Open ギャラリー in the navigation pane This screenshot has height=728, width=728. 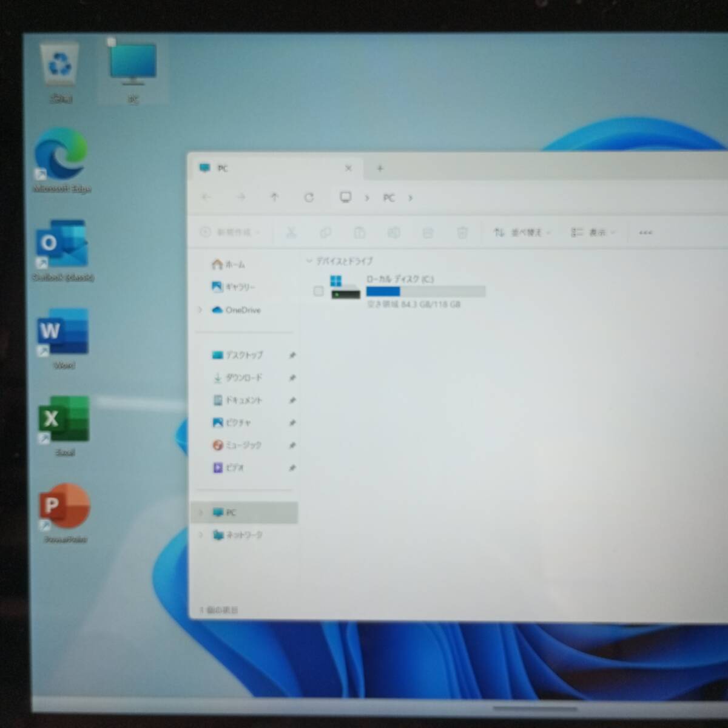(x=234, y=287)
